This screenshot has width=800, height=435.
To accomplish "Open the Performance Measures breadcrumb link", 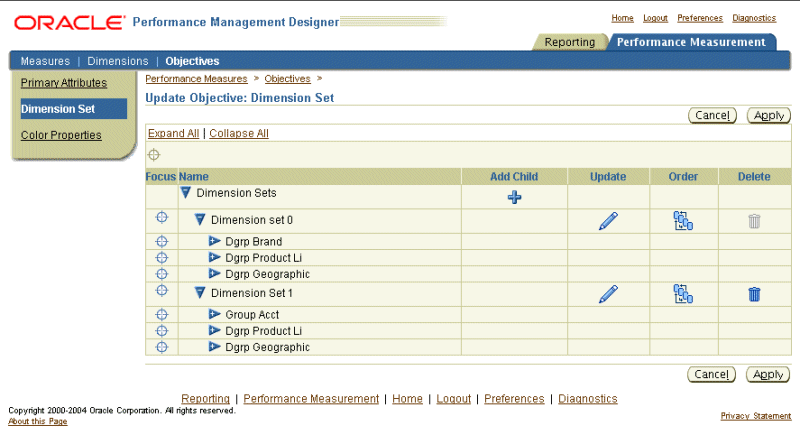I will (x=196, y=79).
